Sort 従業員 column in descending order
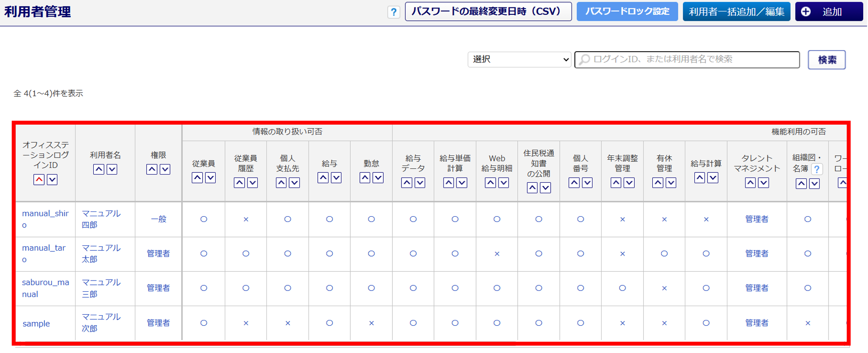Viewport: 868px width, 353px height. pyautogui.click(x=210, y=178)
